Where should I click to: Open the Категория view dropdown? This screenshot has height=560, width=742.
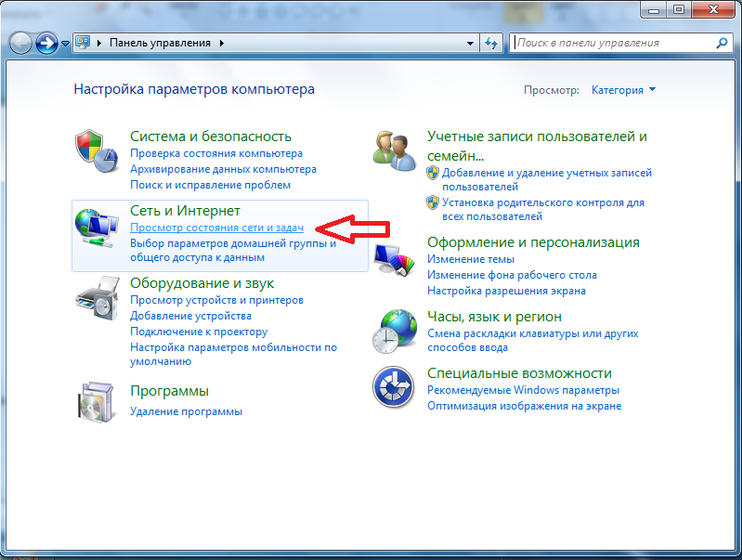tap(624, 90)
